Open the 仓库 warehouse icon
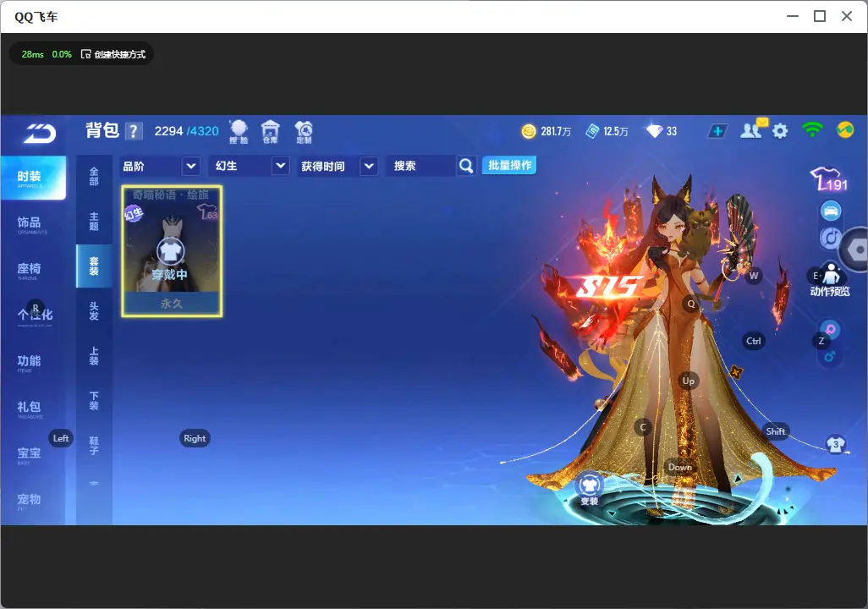The width and height of the screenshot is (868, 609). point(270,132)
